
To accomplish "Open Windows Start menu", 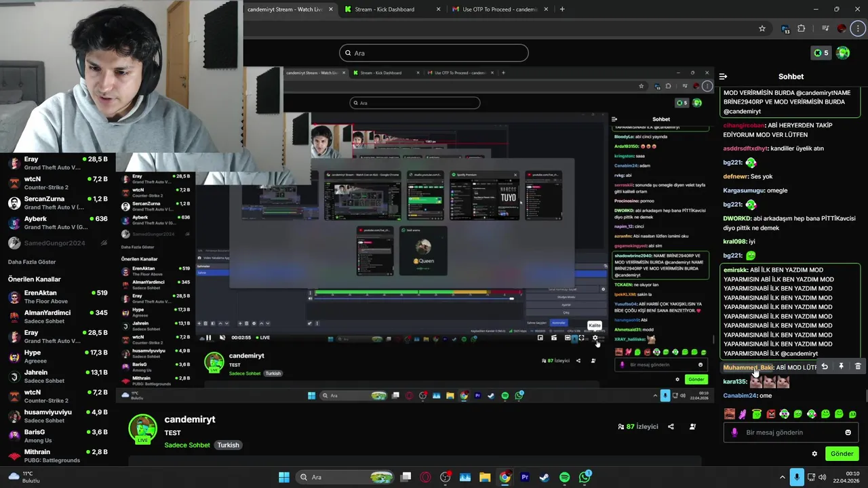I will pos(284,477).
